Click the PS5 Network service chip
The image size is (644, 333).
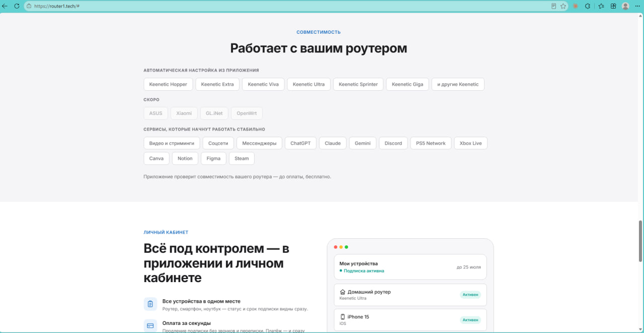[x=431, y=143]
